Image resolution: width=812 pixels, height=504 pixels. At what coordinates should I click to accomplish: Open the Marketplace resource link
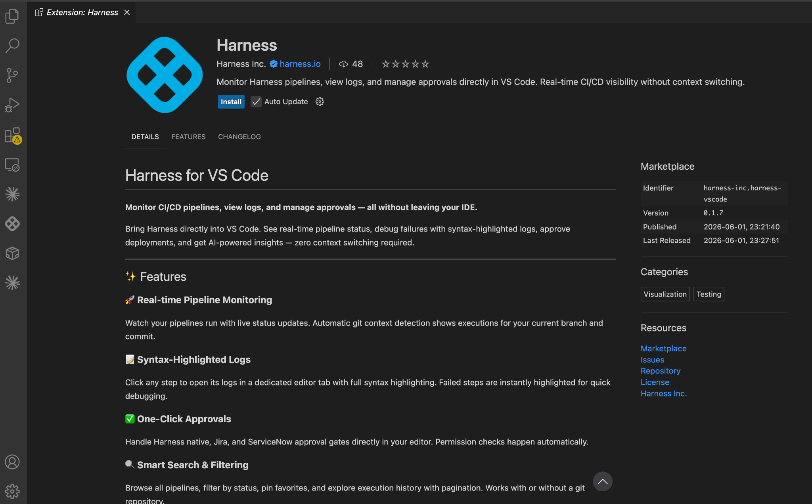[x=663, y=349]
